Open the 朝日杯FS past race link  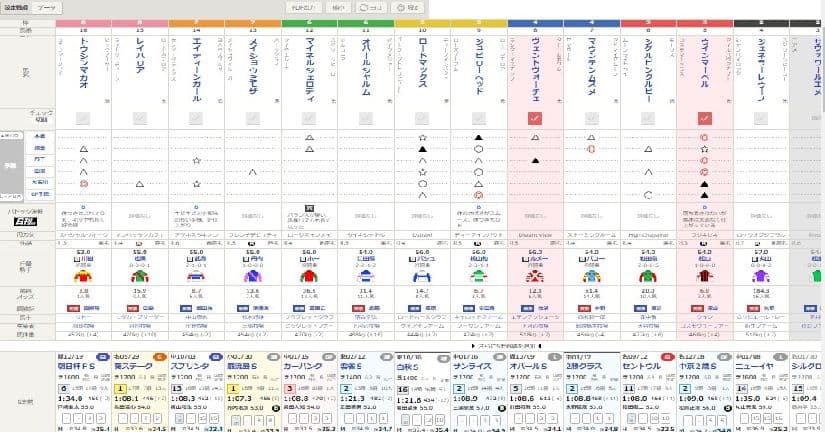coord(76,366)
